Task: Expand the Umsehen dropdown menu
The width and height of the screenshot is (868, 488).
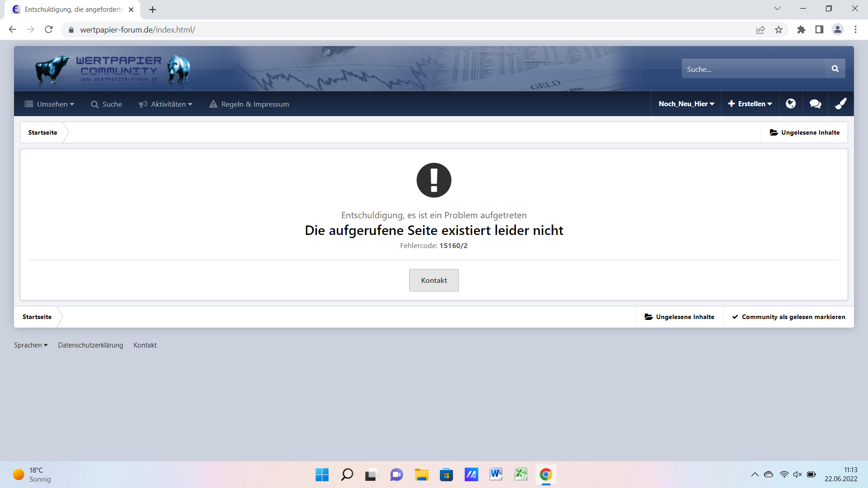Action: click(49, 104)
